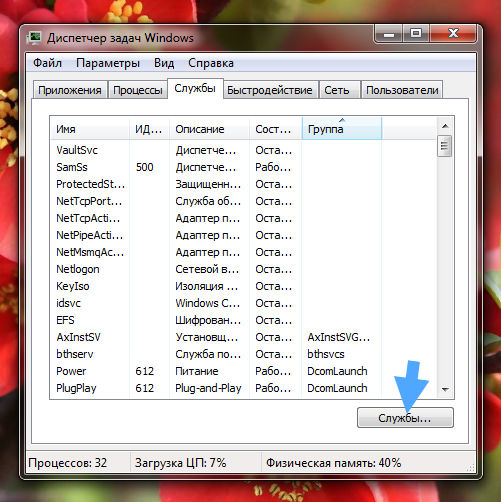Image resolution: width=501 pixels, height=502 pixels.
Task: Open the Параметры menu
Action: click(108, 63)
